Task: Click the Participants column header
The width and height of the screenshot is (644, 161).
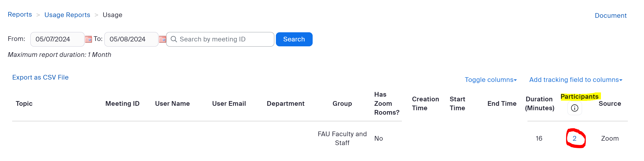Action: (x=579, y=96)
